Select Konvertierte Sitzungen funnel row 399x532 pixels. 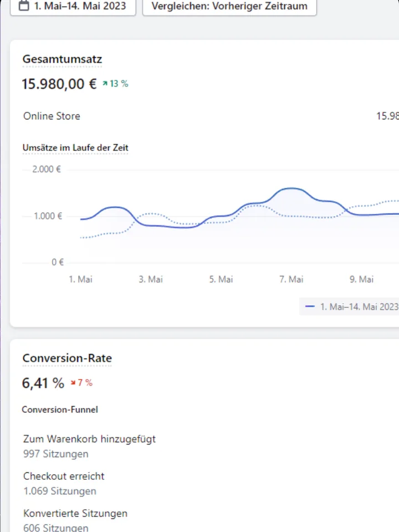[75, 513]
